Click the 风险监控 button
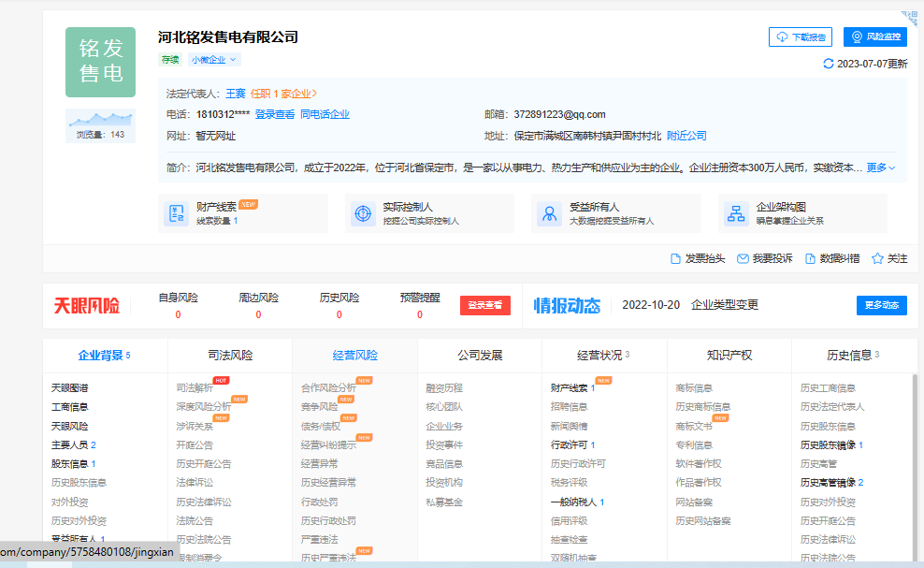This screenshot has height=568, width=924. tap(875, 36)
